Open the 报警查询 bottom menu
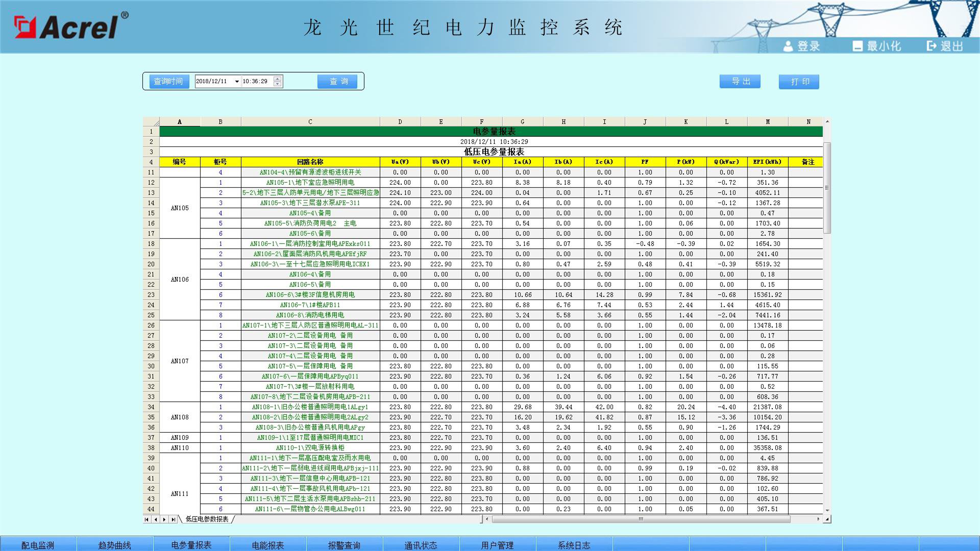 (345, 545)
